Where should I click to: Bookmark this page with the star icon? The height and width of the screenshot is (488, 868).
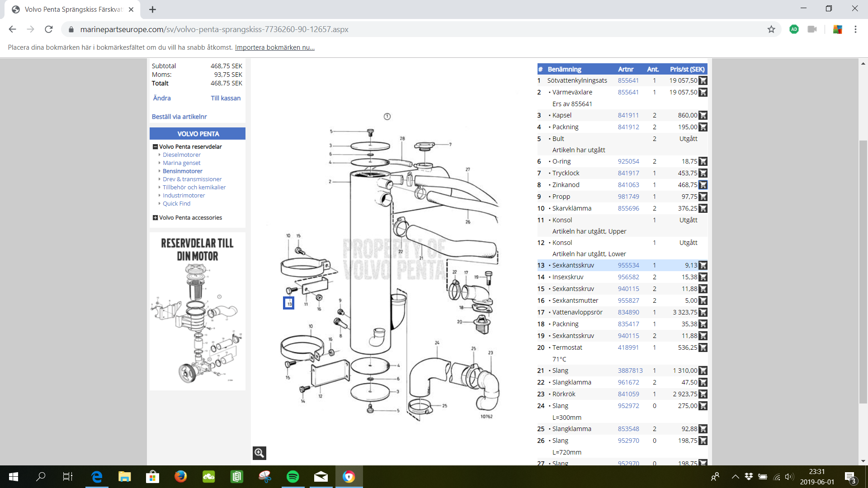[771, 29]
